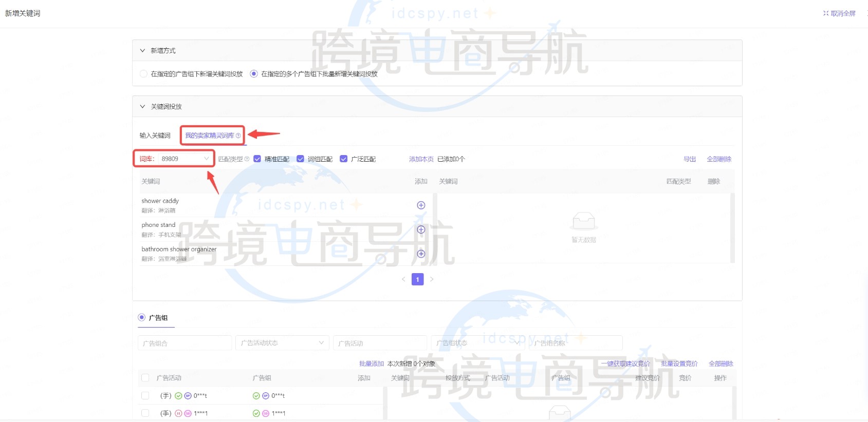Image resolution: width=868 pixels, height=422 pixels.
Task: Click help icon beside 匹配类型
Action: [247, 159]
